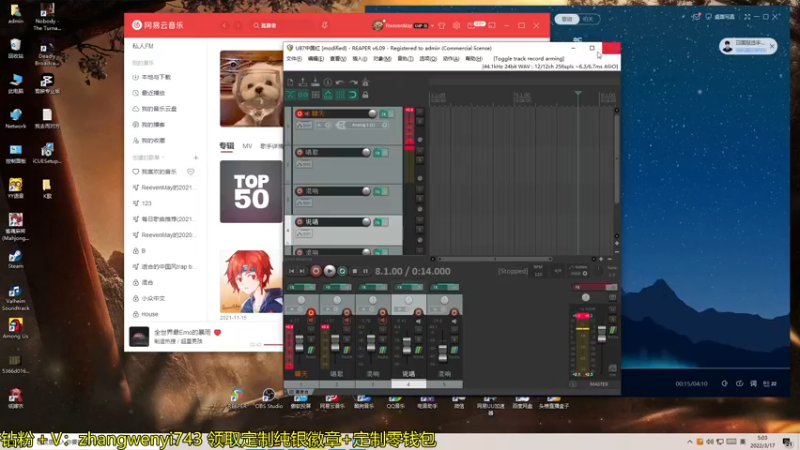Toggle item grouping link icon
Screen dimensions: 800x450
point(303,95)
